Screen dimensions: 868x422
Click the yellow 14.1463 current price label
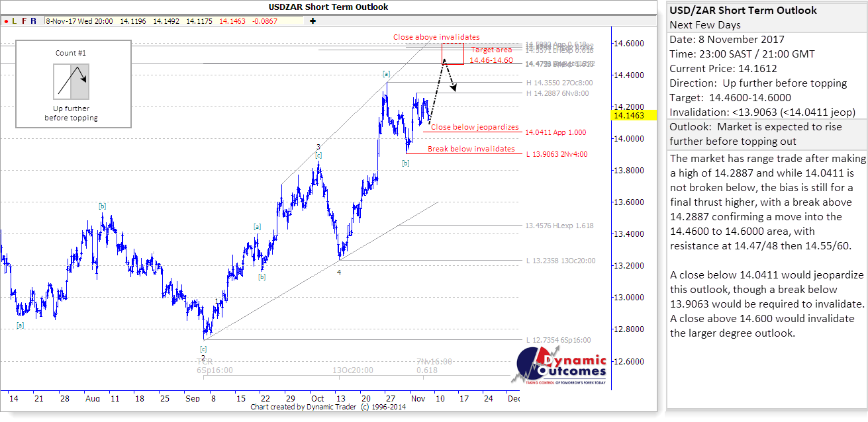[x=634, y=115]
